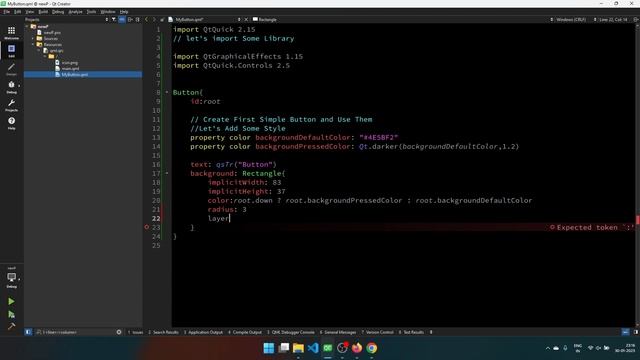This screenshot has width=640, height=360.
Task: Run the project with green play button
Action: 11,301
